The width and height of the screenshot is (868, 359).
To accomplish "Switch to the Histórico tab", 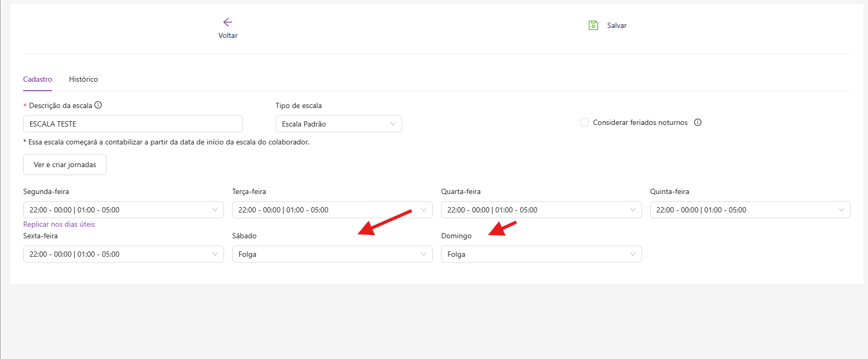I will [83, 79].
